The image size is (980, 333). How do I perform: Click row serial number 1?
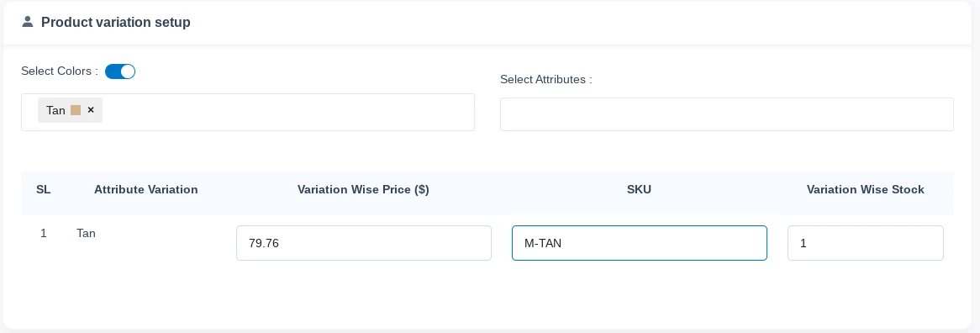(44, 233)
